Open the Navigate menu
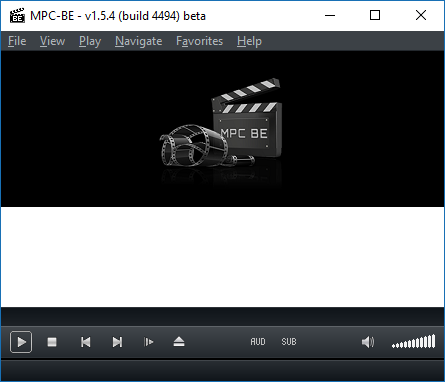The height and width of the screenshot is (382, 445). click(x=139, y=41)
